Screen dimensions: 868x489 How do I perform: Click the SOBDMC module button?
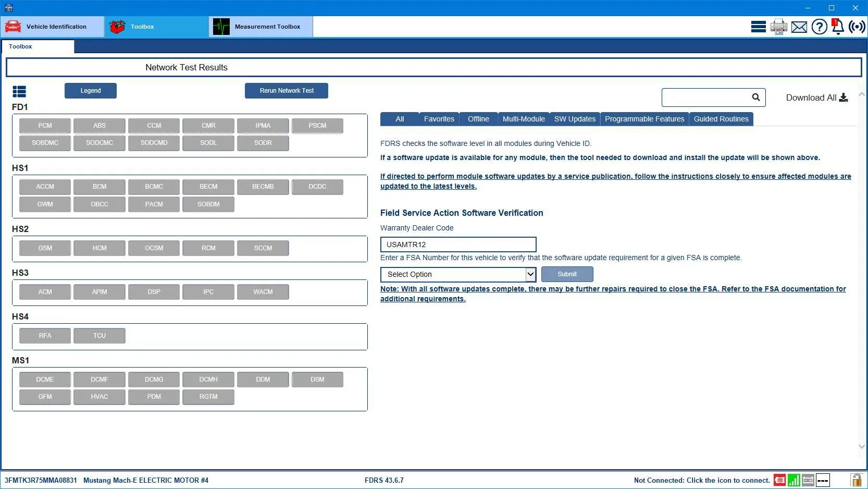coord(45,143)
